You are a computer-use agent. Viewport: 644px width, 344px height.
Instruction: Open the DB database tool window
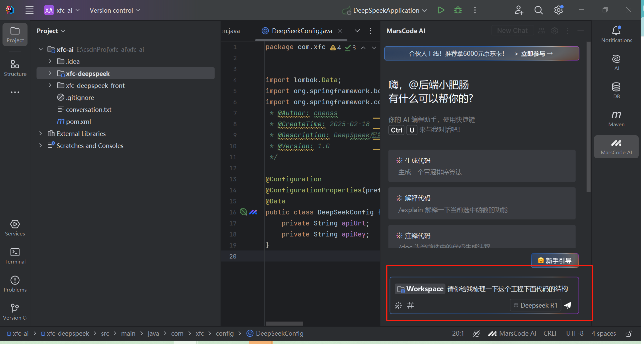point(616,91)
